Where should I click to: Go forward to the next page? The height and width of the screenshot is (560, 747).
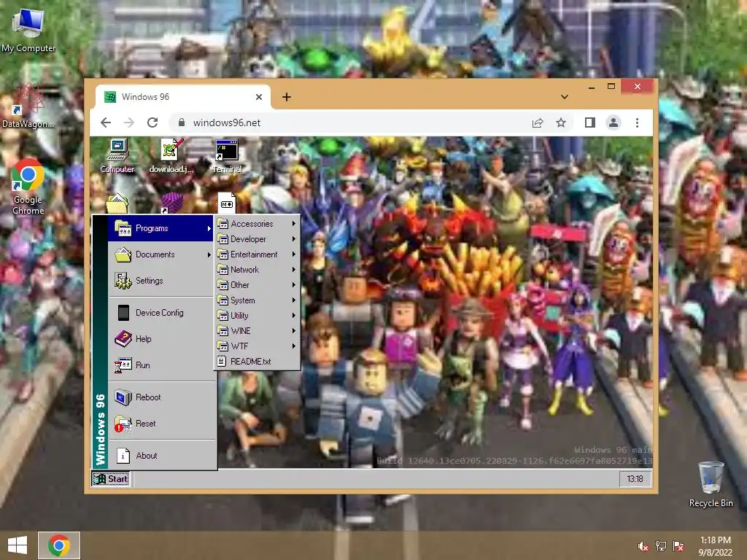(x=129, y=122)
